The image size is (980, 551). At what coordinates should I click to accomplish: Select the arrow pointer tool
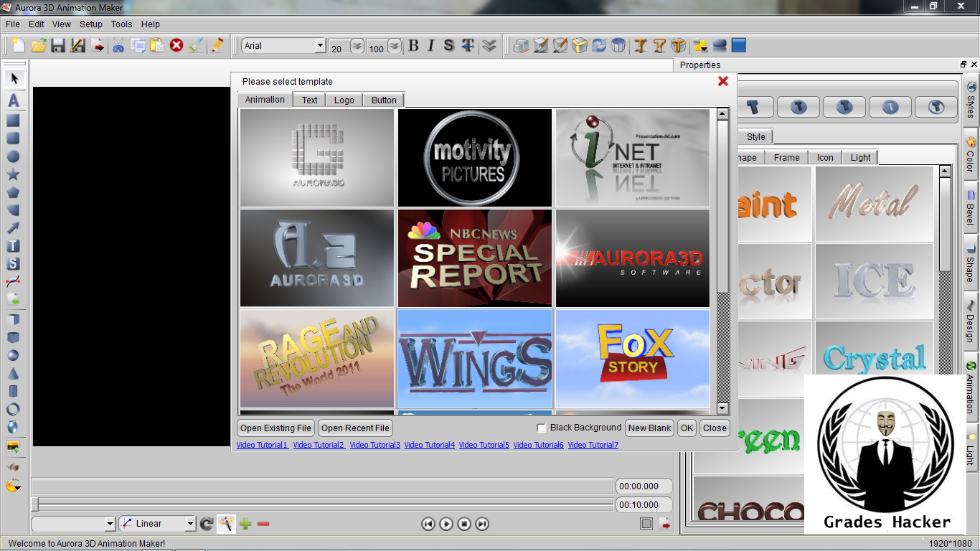14,78
